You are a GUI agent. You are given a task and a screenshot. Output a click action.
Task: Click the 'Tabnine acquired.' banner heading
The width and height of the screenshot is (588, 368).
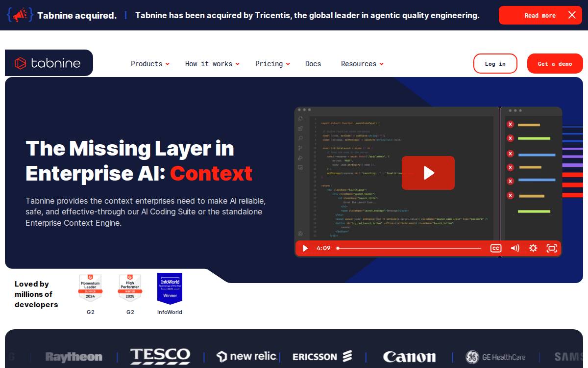click(x=77, y=16)
